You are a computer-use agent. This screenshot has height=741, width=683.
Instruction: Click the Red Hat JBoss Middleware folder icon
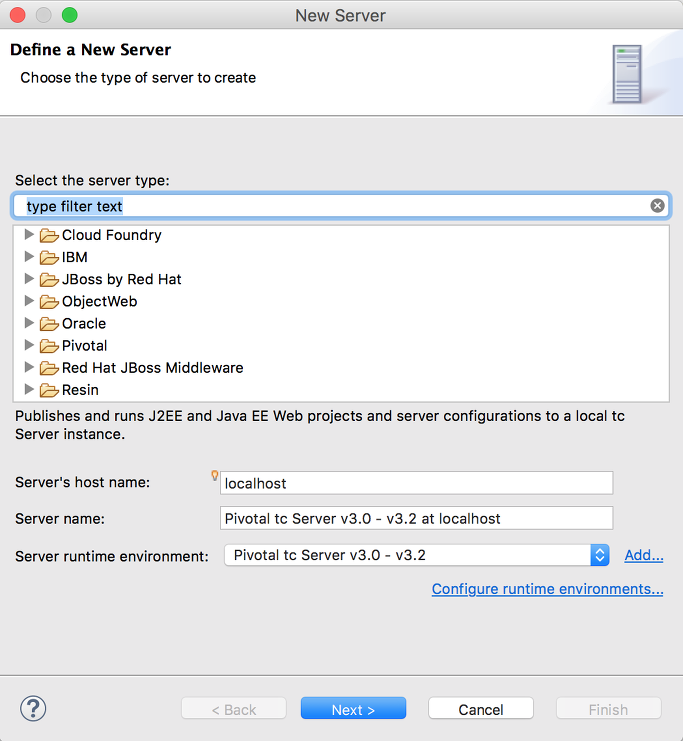[x=49, y=368]
